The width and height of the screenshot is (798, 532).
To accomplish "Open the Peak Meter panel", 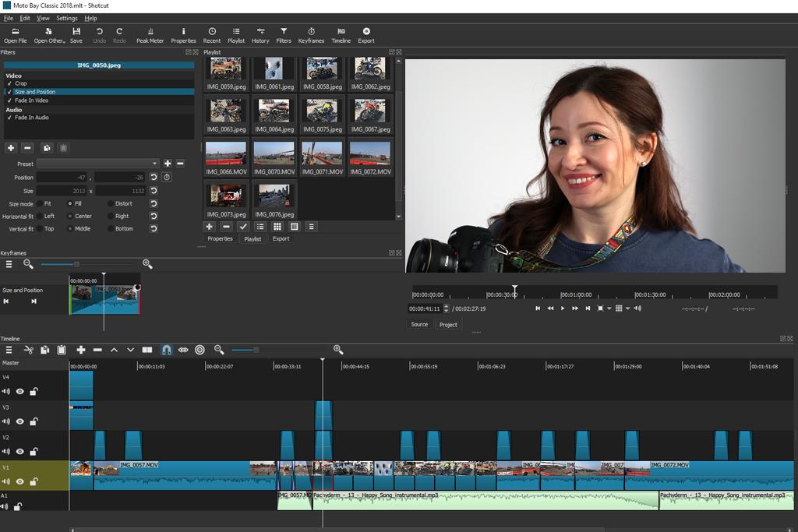I will click(150, 36).
